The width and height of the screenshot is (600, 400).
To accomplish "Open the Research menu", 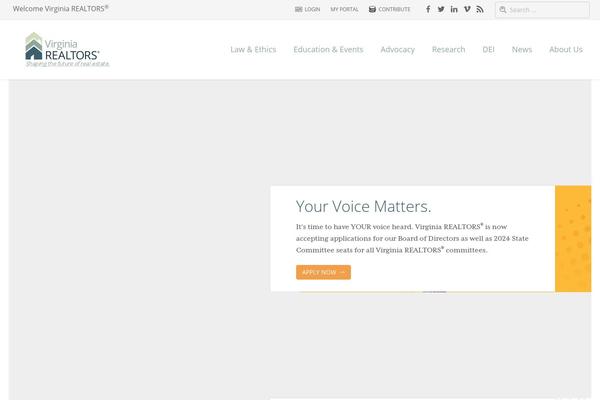I will [x=448, y=49].
